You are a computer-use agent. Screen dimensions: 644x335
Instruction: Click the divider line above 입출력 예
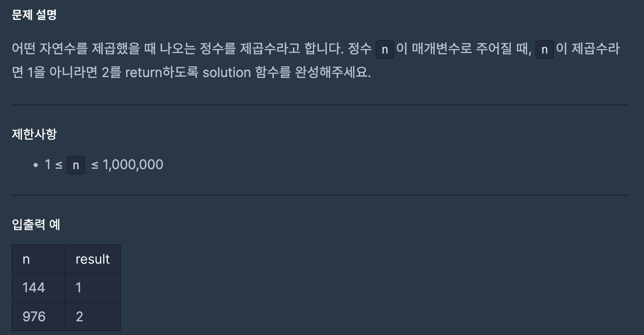(x=320, y=195)
